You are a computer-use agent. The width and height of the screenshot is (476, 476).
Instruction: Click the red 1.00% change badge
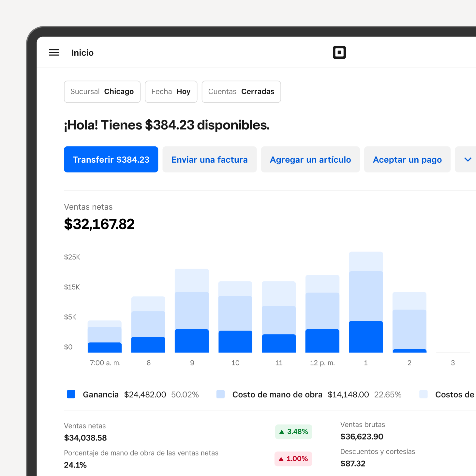(293, 459)
